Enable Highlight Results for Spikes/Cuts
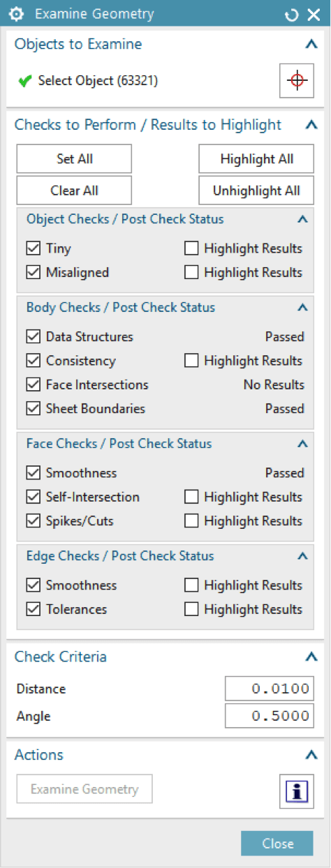This screenshot has width=331, height=868. 191,521
